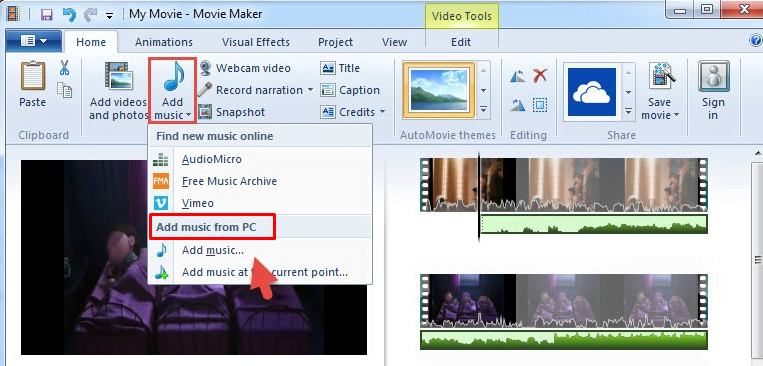The image size is (763, 366).
Task: Open the Visual Effects tab
Action: point(256,42)
